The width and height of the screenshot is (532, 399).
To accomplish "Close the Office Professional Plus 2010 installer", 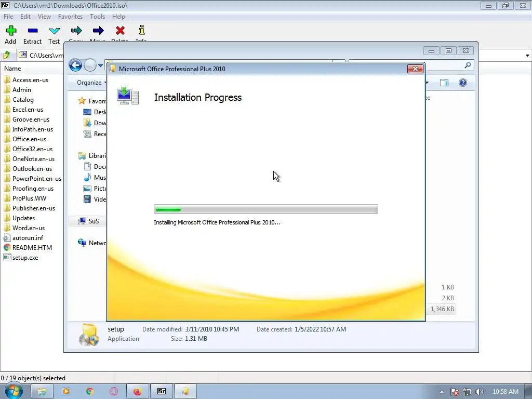I will click(415, 69).
